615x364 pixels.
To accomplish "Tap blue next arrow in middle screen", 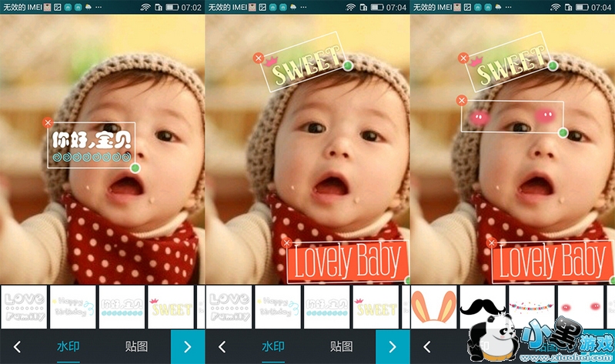I will pyautogui.click(x=393, y=347).
